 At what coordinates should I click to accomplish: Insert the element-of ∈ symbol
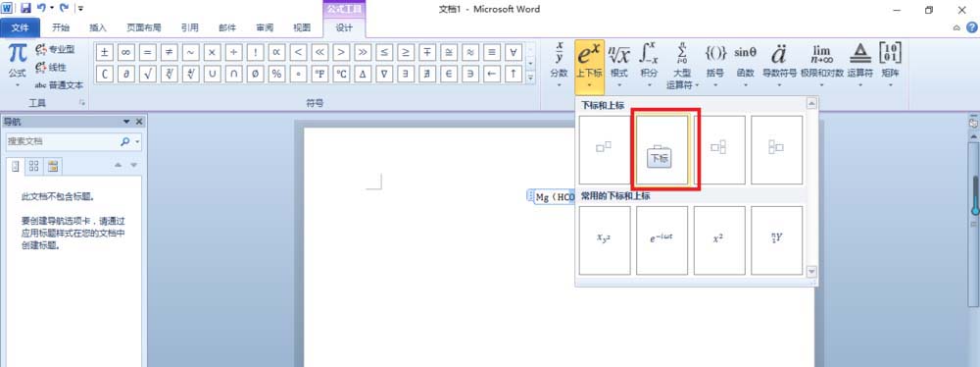point(448,74)
